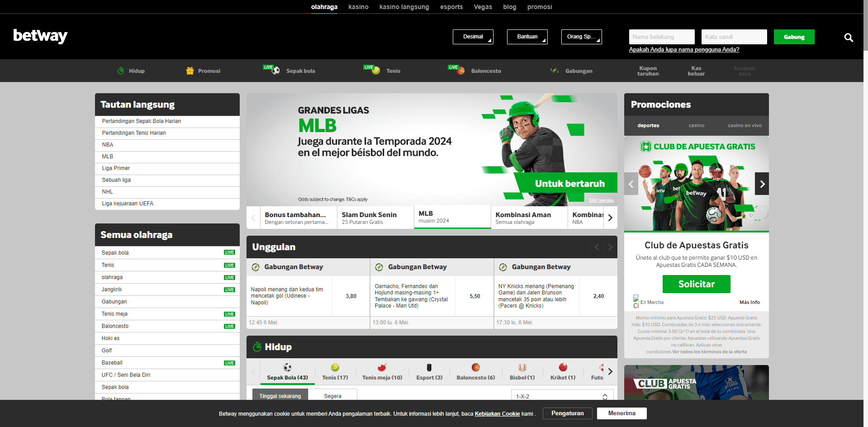Select odds 3,80 for Napoli bet
868x427 pixels.
(351, 296)
